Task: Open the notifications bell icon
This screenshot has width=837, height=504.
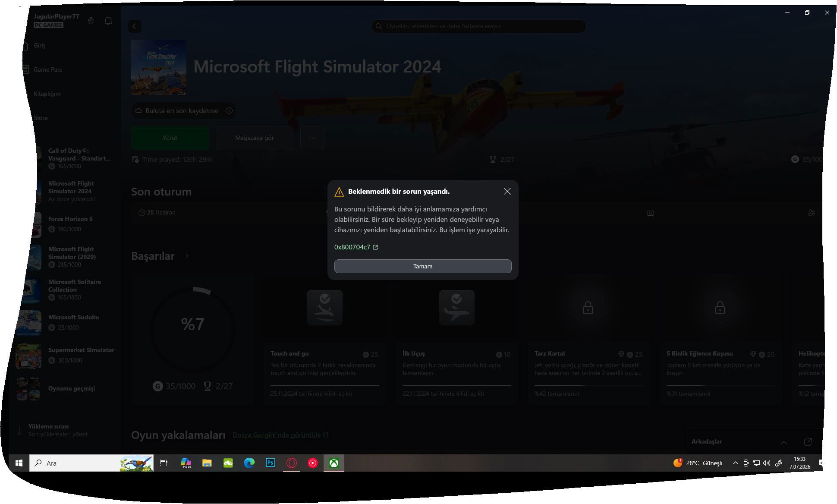Action: 108,21
